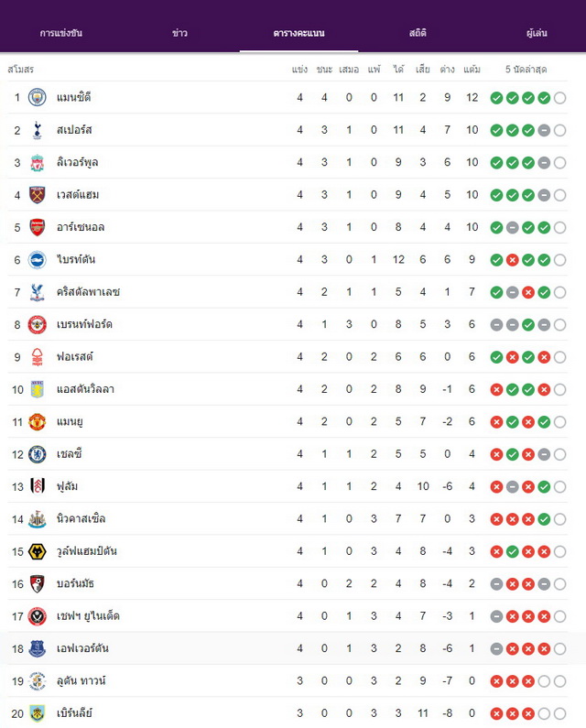Open the คริสตัลพาเลซ team link
Viewport: 586px width, 728px height.
pyautogui.click(x=88, y=292)
